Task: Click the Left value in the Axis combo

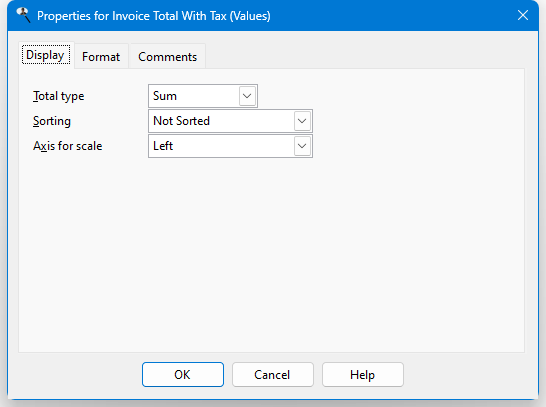Action: click(163, 146)
